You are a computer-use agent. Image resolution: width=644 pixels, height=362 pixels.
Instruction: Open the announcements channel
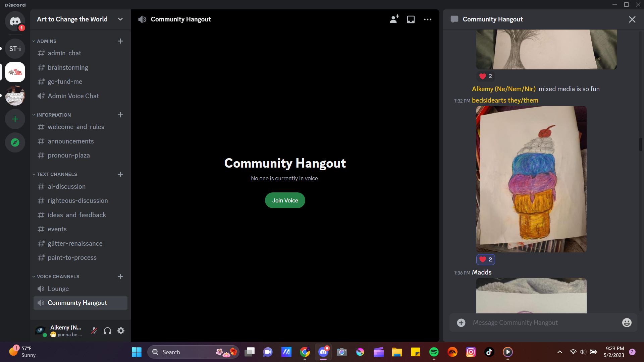click(71, 141)
